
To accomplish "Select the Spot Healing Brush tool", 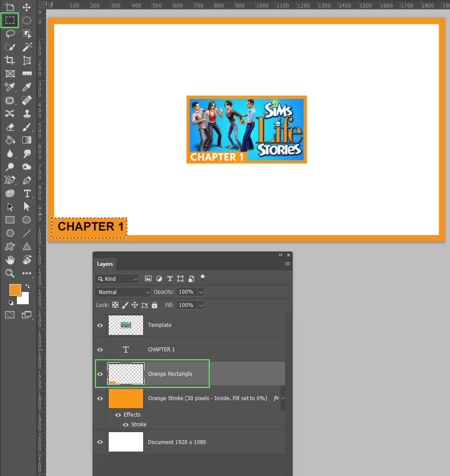I will tap(27, 101).
